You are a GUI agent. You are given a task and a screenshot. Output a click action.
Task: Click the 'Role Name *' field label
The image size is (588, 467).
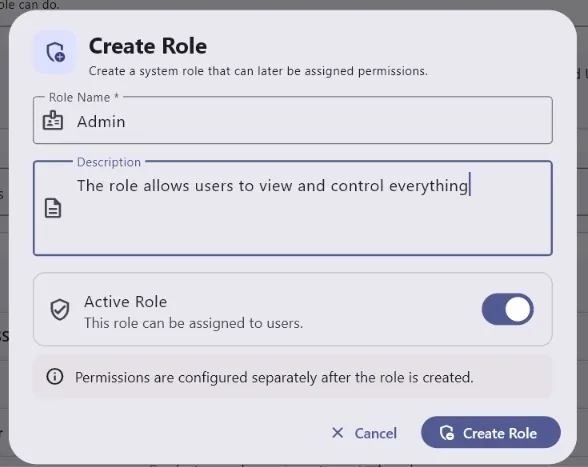click(x=84, y=98)
